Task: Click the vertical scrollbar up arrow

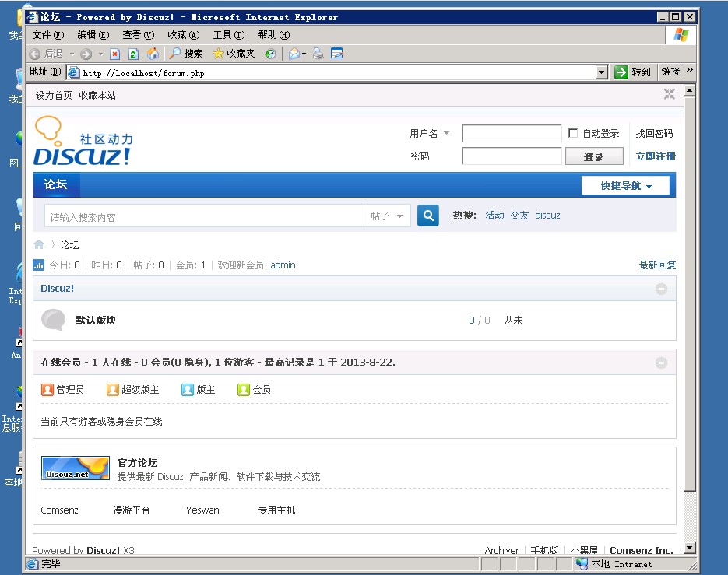Action: 690,90
